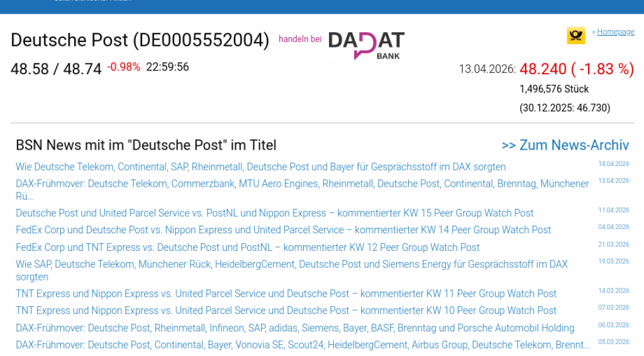The height and width of the screenshot is (356, 644).
Task: Click the Deutsche Post (DE0005552004) heading
Action: click(x=140, y=40)
